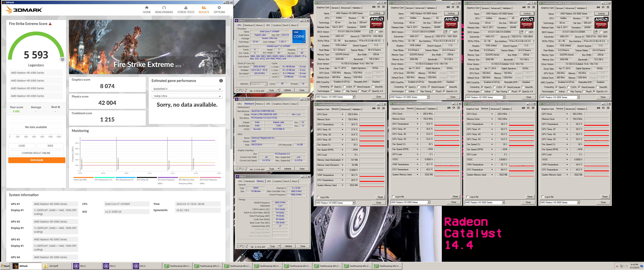Open SPD tab in CPU-Z Memory window
644x270 pixels.
pos(269,181)
